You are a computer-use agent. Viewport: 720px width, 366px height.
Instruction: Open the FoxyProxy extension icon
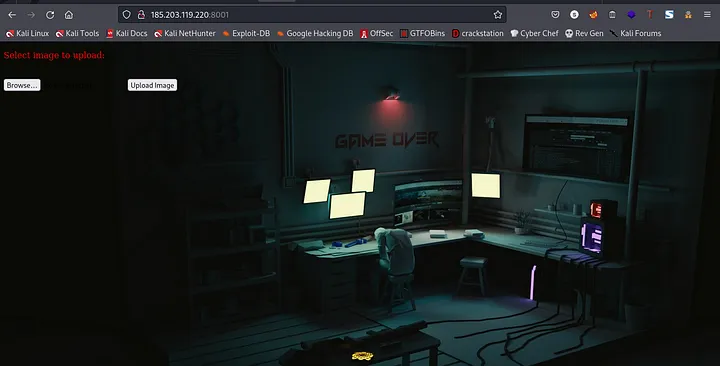coord(593,15)
